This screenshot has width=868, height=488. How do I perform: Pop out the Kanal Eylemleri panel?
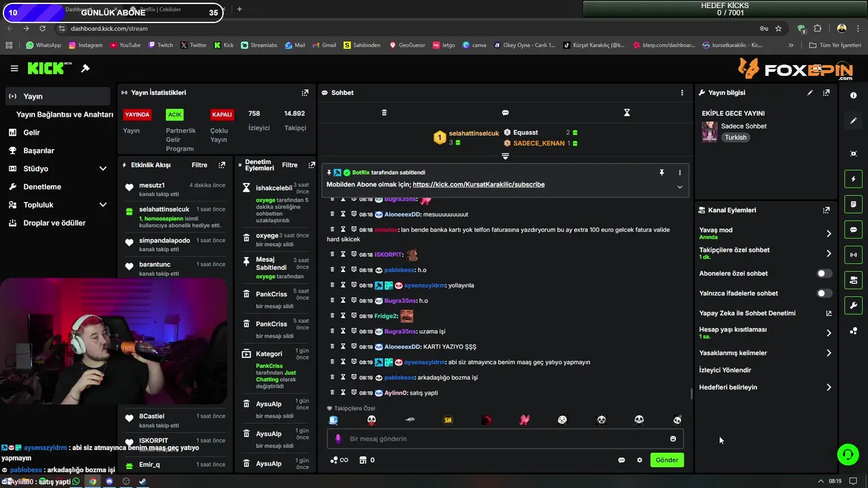coord(826,210)
